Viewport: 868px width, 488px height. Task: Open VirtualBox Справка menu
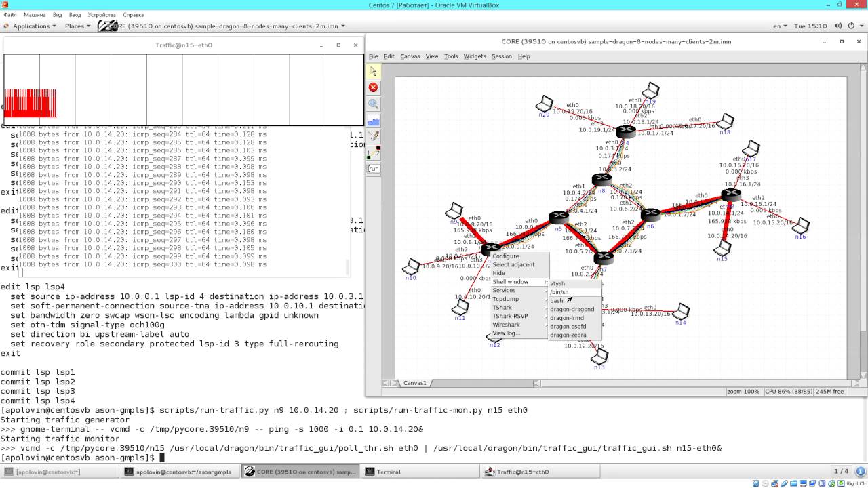134,14
